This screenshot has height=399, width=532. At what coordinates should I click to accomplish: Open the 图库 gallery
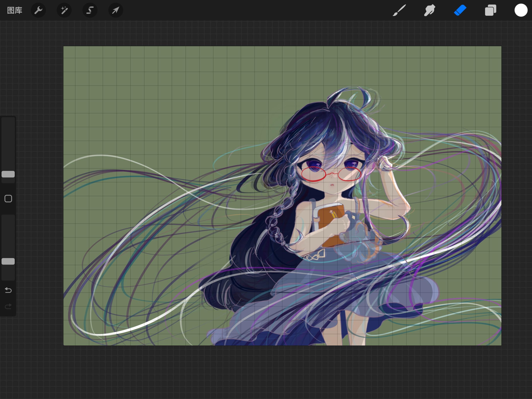coord(15,10)
